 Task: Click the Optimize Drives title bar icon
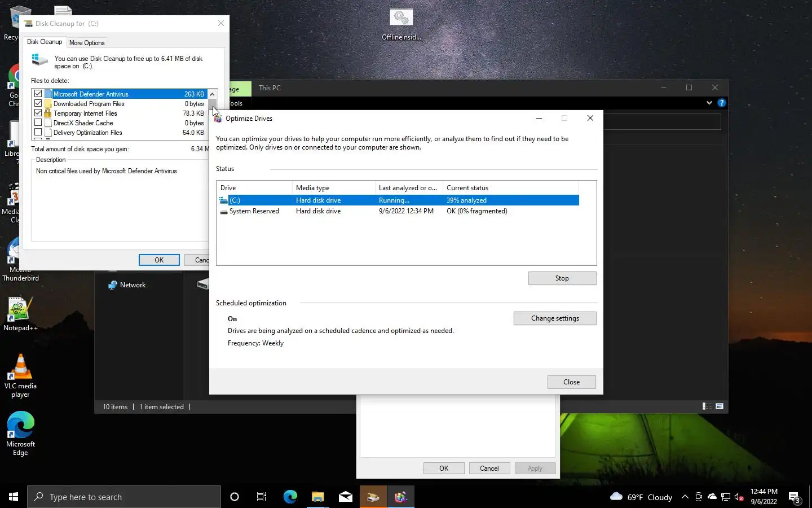tap(218, 118)
